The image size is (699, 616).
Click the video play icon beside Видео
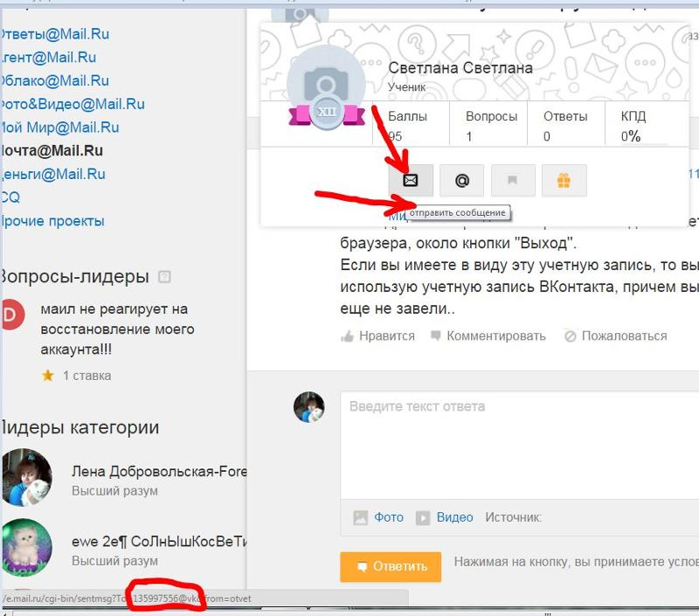[423, 517]
